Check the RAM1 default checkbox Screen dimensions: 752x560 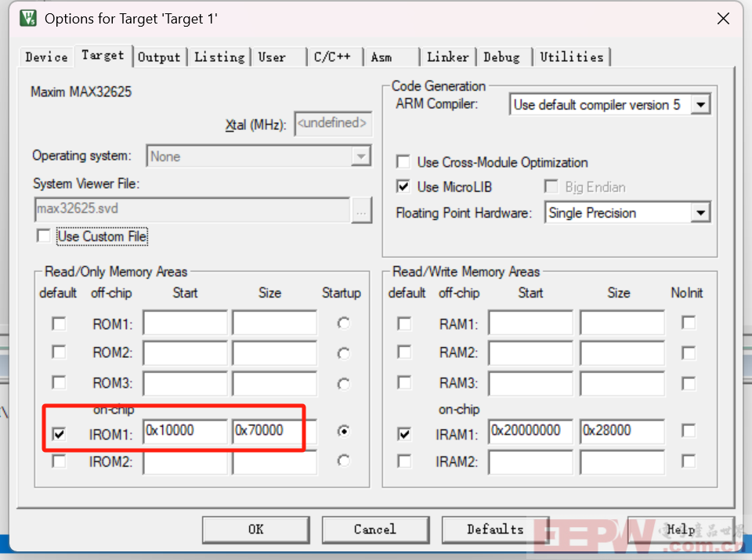point(404,323)
